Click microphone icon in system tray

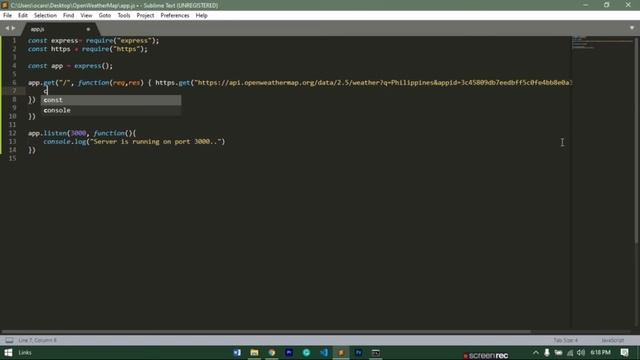pos(547,353)
